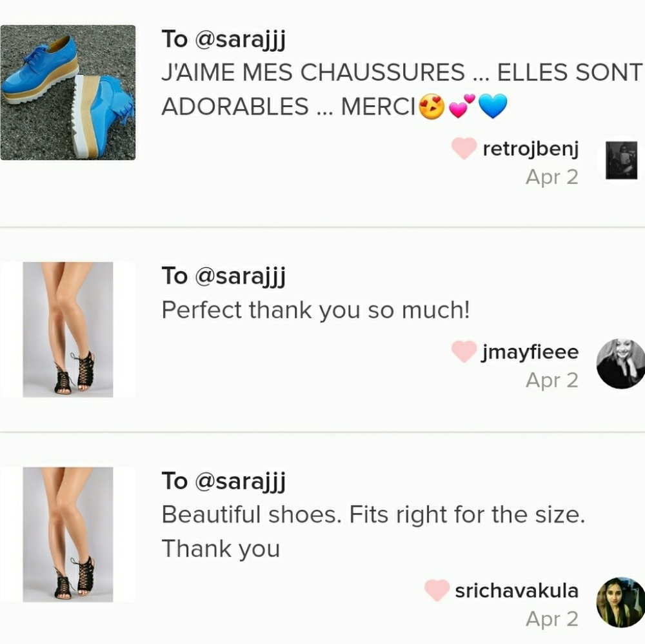Screen dimensions: 645x644
Task: Open black heels thumbnail in jmayfieee's review
Action: coord(68,329)
